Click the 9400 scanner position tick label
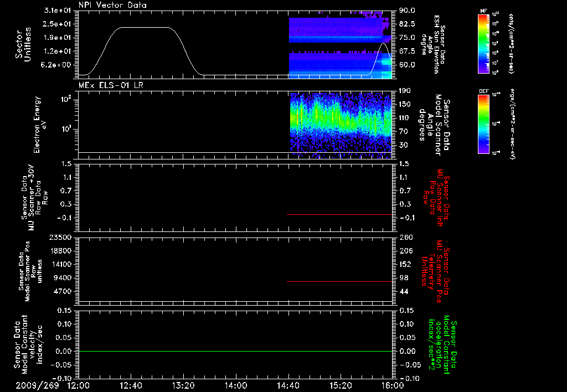Screen dimensions: 567x392 [63, 278]
